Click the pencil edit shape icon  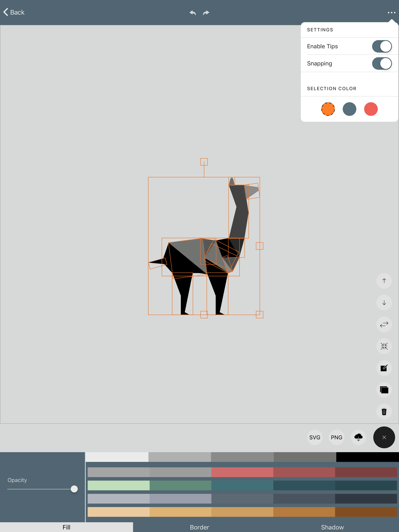tap(384, 368)
